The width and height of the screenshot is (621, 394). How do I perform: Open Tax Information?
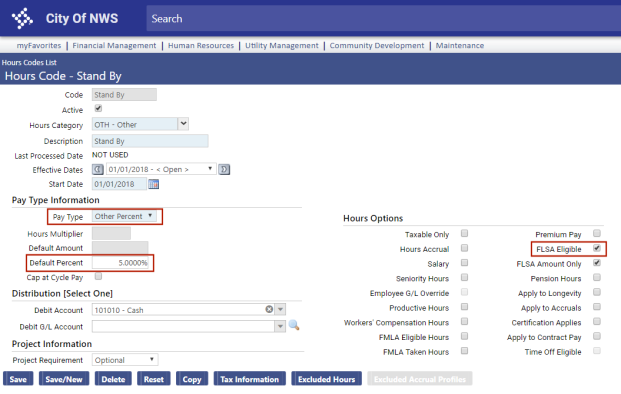tap(250, 379)
